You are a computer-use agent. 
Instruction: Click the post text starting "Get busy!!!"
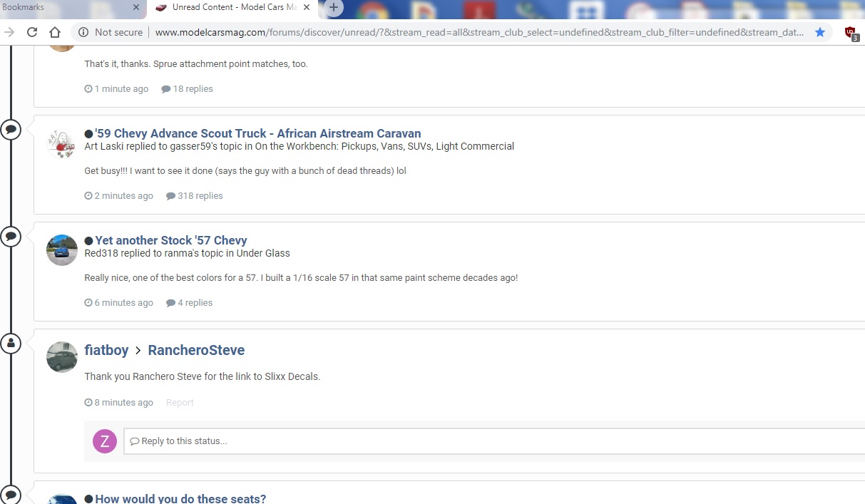[245, 171]
